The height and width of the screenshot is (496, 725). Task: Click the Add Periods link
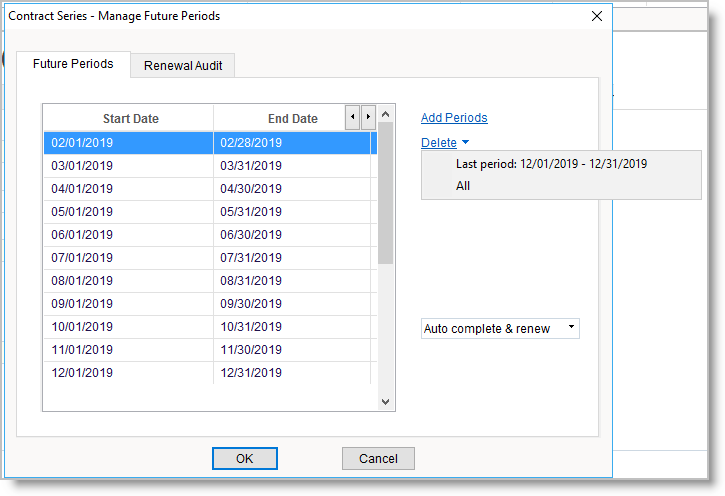coord(454,118)
